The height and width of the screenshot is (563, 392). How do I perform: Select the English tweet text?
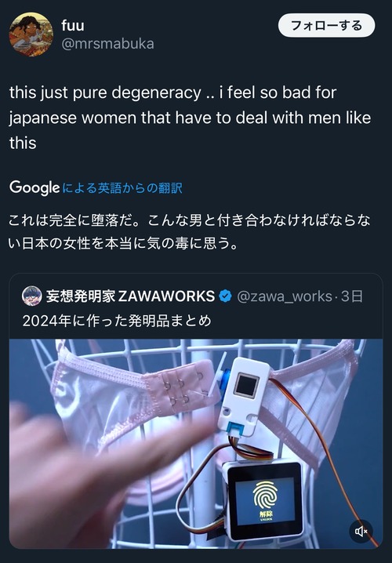pos(191,118)
